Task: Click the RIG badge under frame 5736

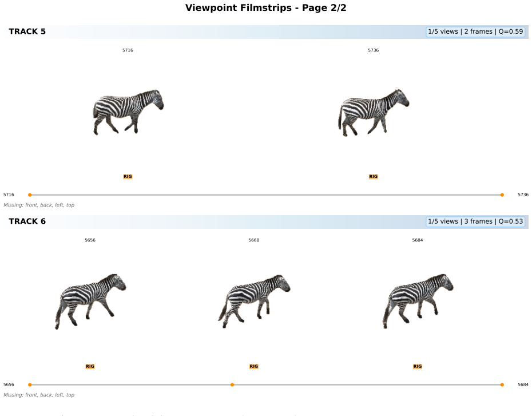Action: pos(373,176)
